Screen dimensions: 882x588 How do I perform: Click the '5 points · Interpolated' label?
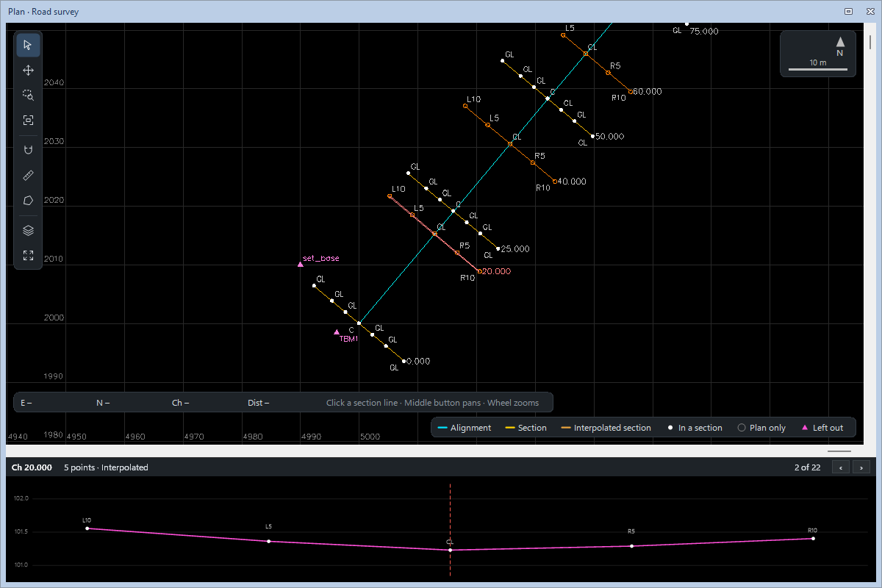106,467
